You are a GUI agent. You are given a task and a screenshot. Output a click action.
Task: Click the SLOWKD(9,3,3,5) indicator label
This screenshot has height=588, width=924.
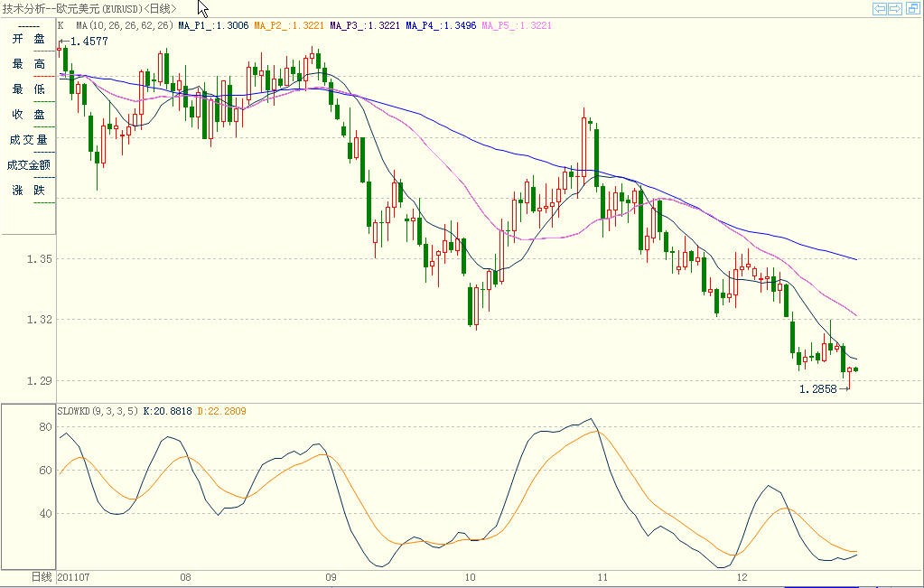98,411
